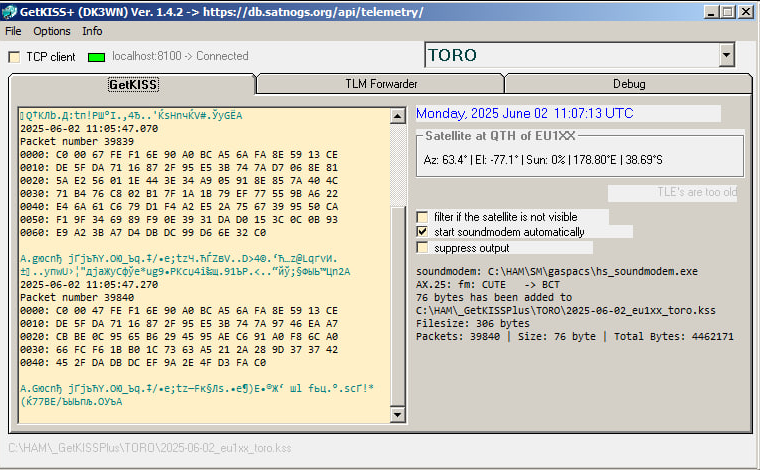Image resolution: width=760 pixels, height=470 pixels.
Task: Click 'Packets: 39840' statistics line
Action: tap(575, 336)
